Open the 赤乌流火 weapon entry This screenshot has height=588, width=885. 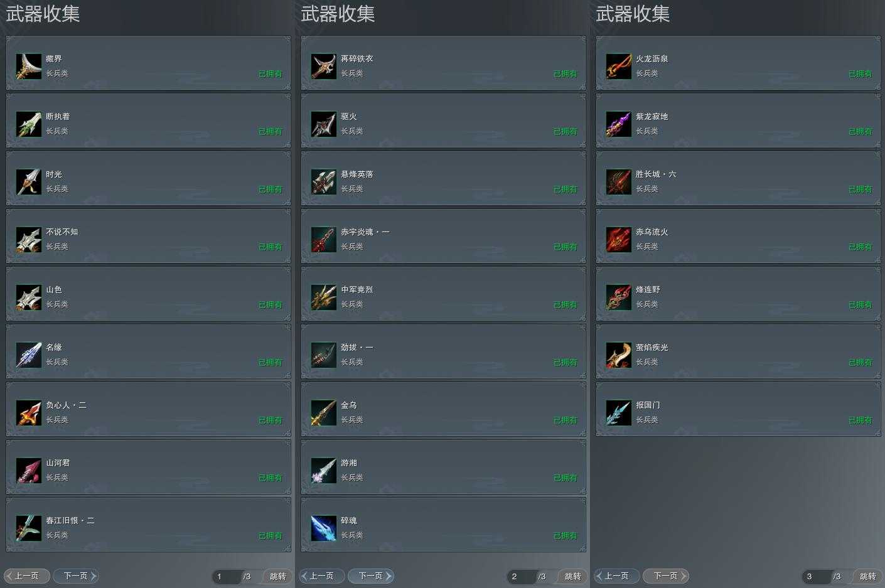click(x=738, y=236)
